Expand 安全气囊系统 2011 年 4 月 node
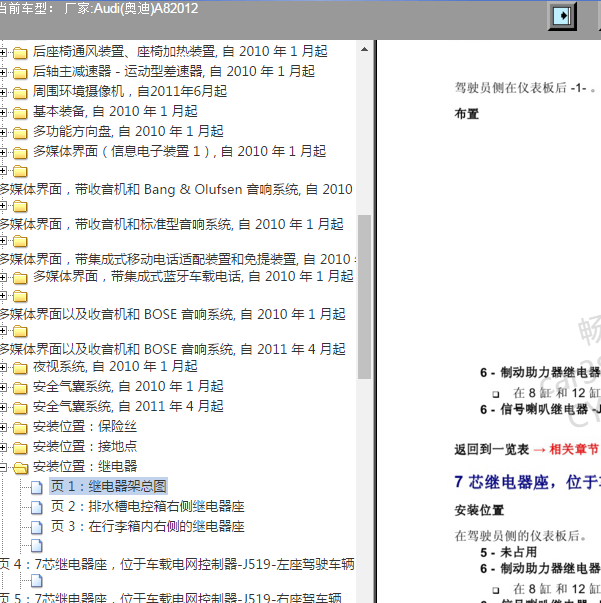 tap(3, 407)
